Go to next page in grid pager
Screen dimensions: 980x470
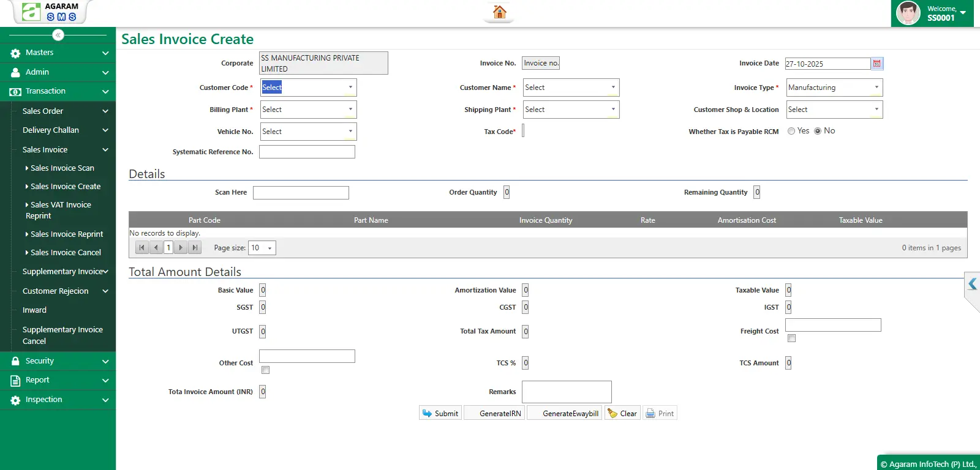point(181,248)
